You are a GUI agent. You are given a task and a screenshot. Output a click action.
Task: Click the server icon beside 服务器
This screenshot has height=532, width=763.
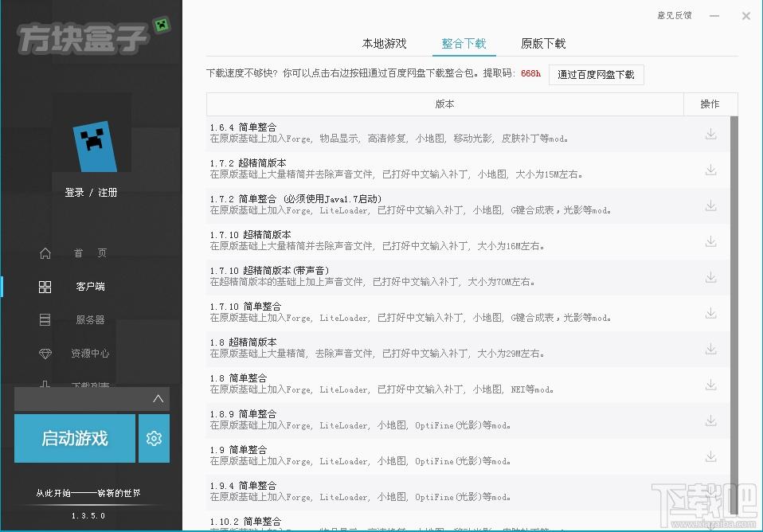coord(45,320)
